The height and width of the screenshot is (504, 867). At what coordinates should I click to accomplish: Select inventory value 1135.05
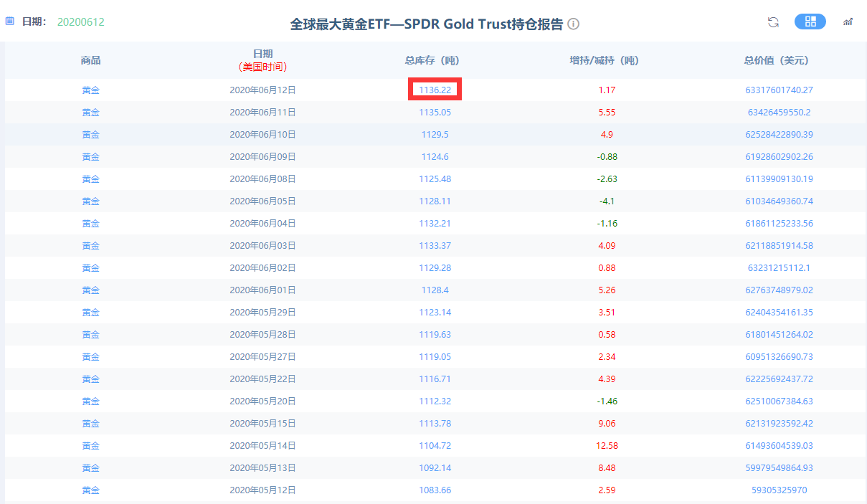[435, 113]
